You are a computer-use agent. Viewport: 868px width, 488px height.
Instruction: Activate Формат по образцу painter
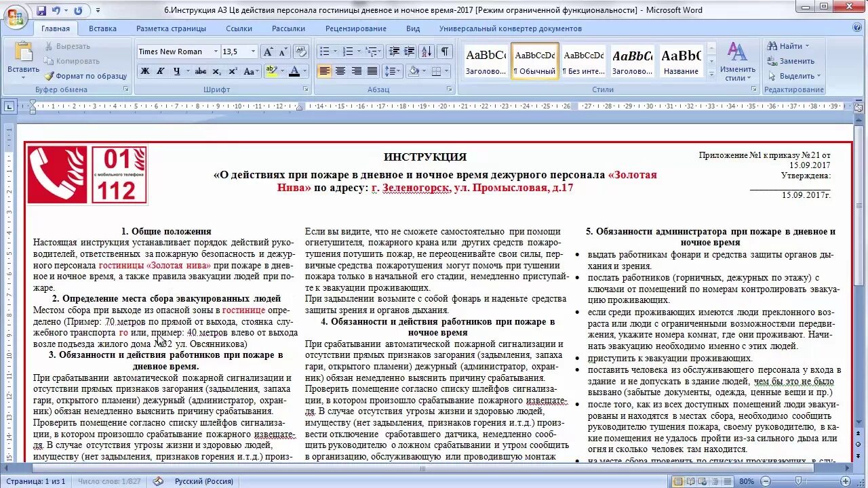85,76
